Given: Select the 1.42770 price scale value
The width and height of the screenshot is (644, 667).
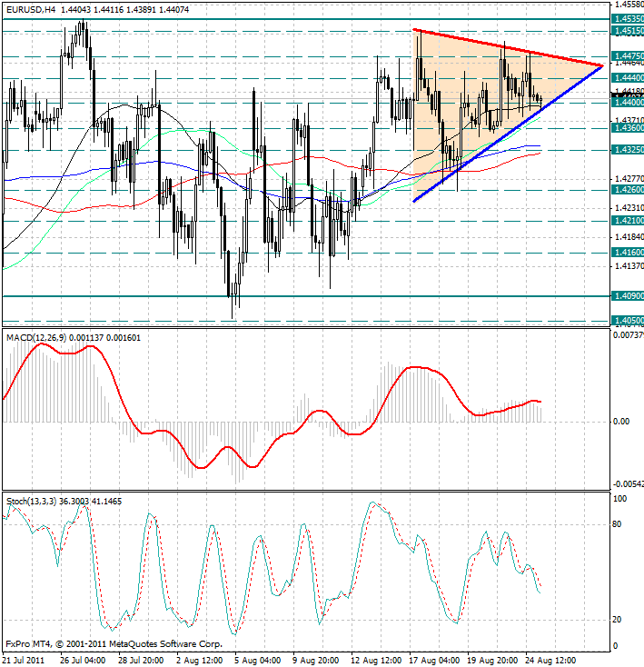Looking at the screenshot, I should coord(629,179).
